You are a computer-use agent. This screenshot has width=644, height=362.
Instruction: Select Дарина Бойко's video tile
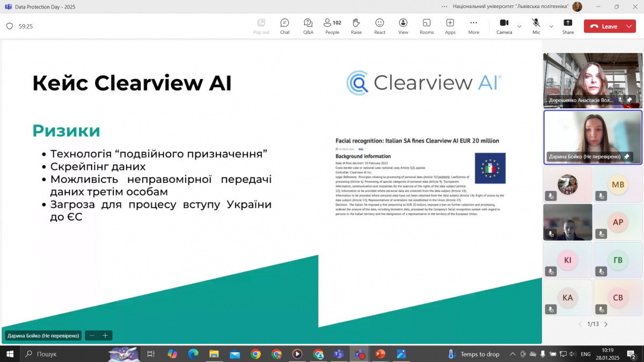[592, 137]
